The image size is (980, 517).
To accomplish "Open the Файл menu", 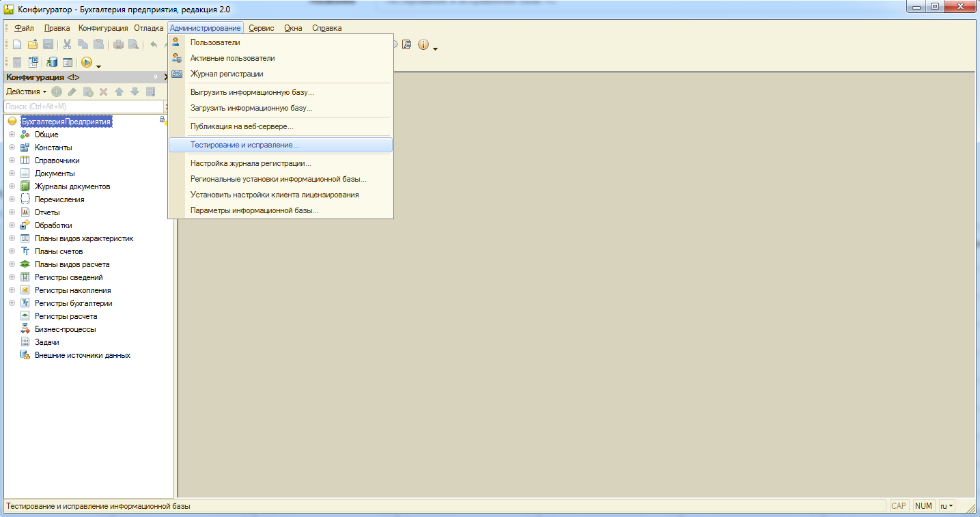I will 24,28.
